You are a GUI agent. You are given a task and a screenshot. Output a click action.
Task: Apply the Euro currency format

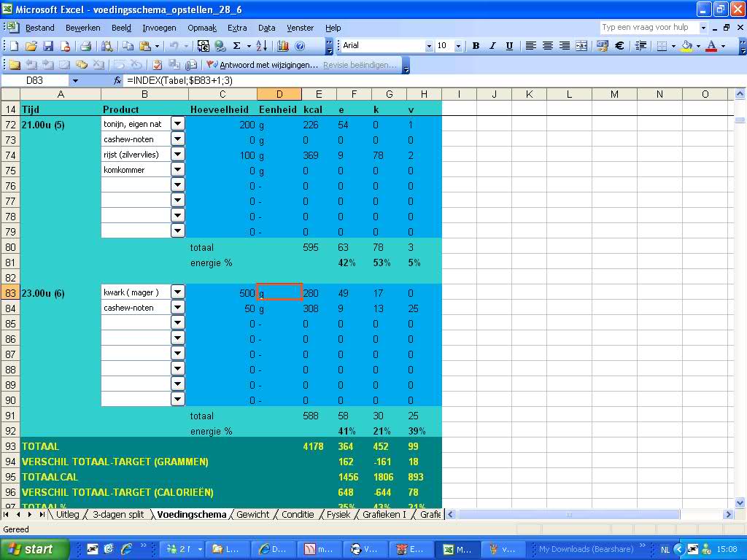coord(619,46)
